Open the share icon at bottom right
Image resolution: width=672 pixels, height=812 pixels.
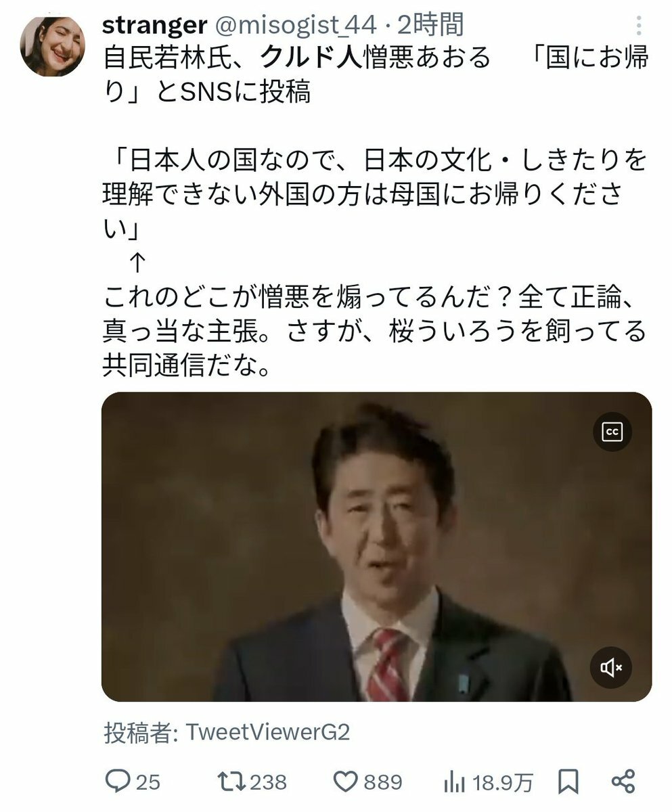click(623, 782)
